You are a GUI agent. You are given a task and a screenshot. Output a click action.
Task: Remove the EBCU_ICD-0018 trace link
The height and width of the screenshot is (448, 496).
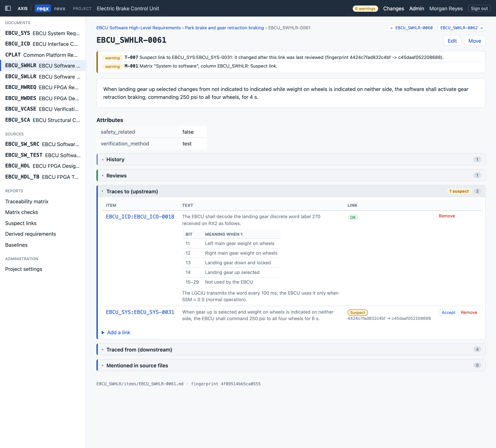tap(447, 216)
